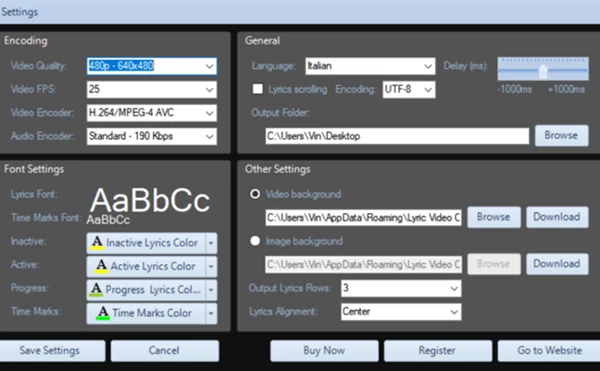This screenshot has height=371, width=600.
Task: Open the Language dropdown showing Italian
Action: coord(370,66)
